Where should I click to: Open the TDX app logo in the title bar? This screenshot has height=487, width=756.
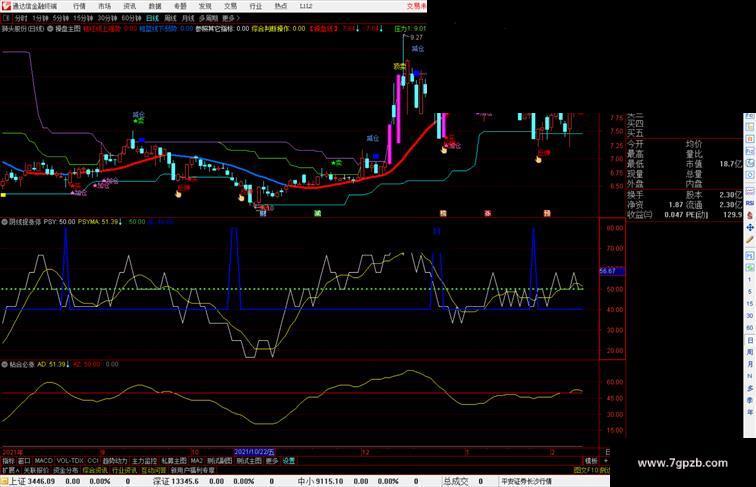(x=6, y=6)
